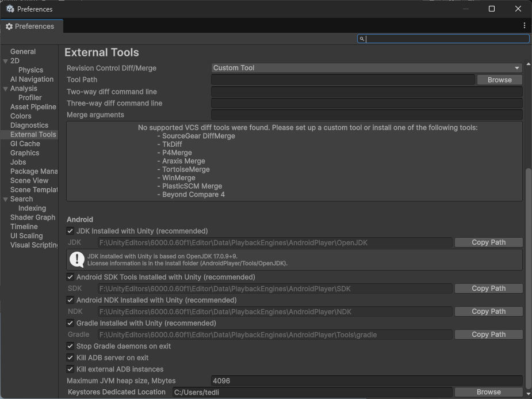Click Browse next to Tool Path
532x399 pixels.
(499, 79)
